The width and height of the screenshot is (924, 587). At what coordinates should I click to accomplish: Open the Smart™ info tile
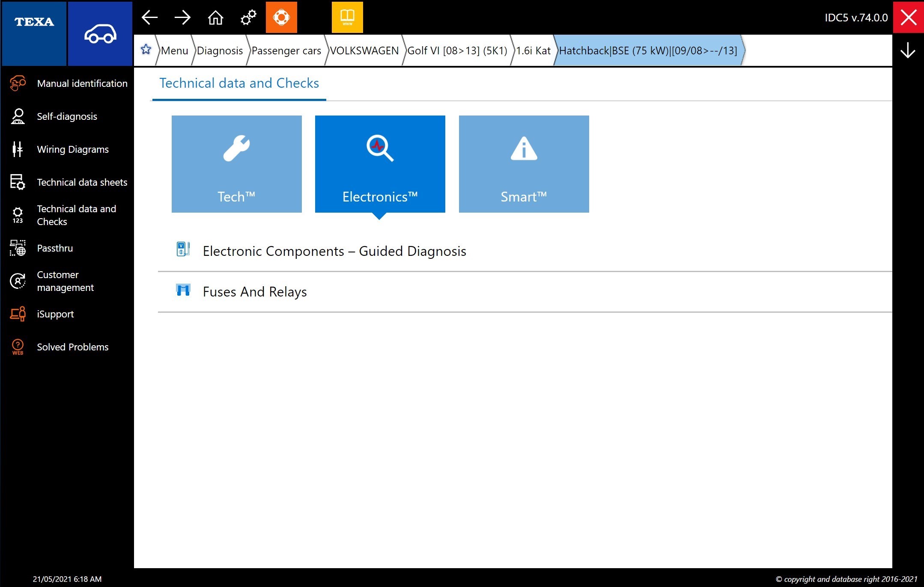[524, 164]
